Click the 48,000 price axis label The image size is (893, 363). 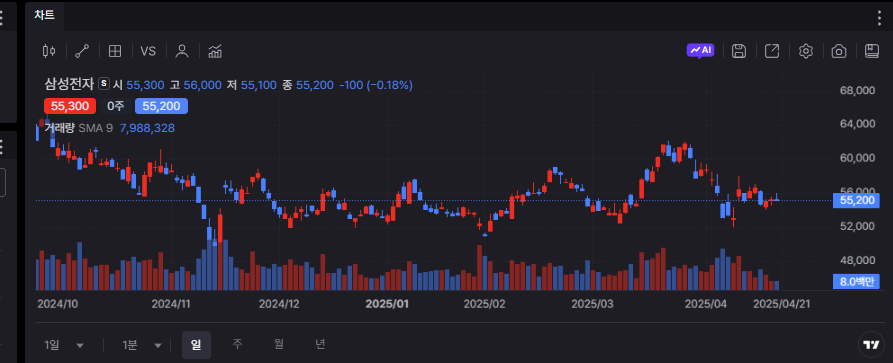pos(857,260)
